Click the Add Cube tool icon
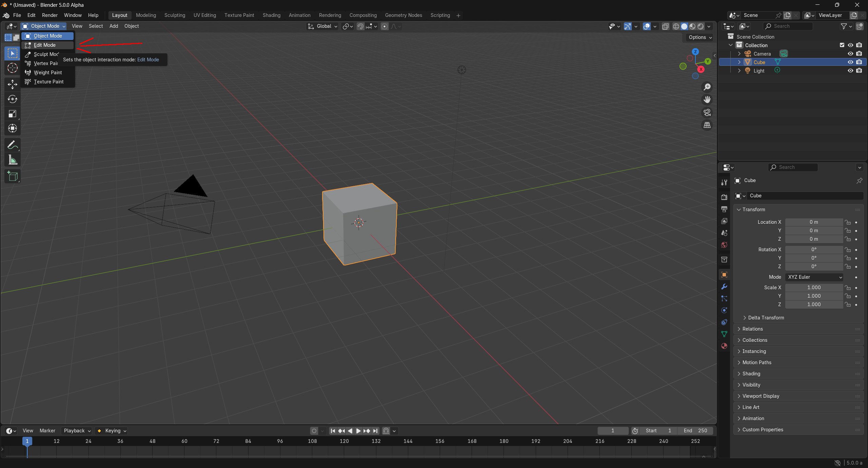This screenshot has height=468, width=868. click(x=13, y=176)
